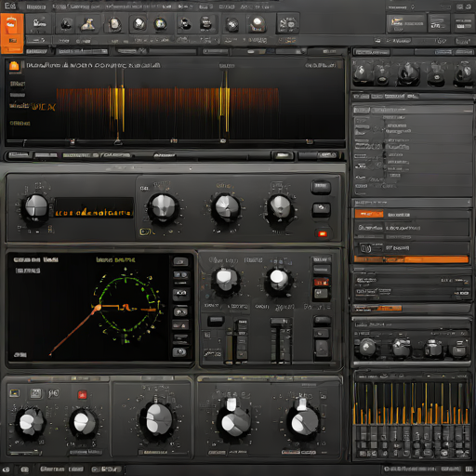476x476 pixels.
Task: Click the orange text readout beside the leftmost knob
Action: [94, 213]
